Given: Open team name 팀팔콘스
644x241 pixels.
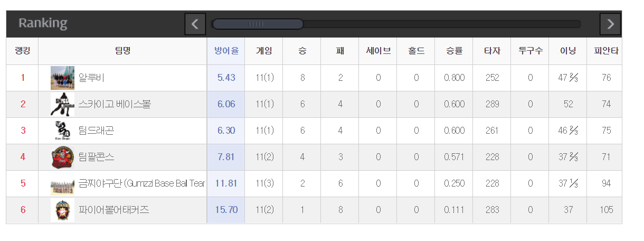Looking at the screenshot, I should [96, 157].
